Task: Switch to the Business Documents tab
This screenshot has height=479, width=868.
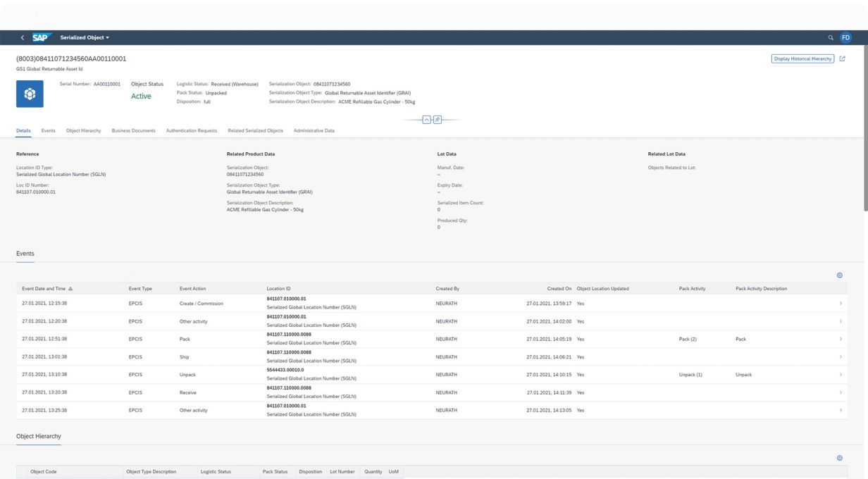Action: coord(133,131)
